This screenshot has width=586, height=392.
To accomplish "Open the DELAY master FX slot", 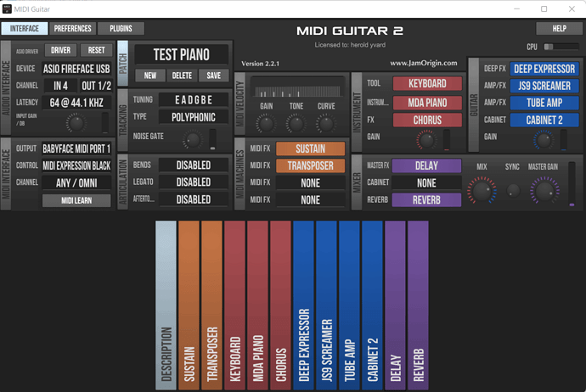I will 427,165.
